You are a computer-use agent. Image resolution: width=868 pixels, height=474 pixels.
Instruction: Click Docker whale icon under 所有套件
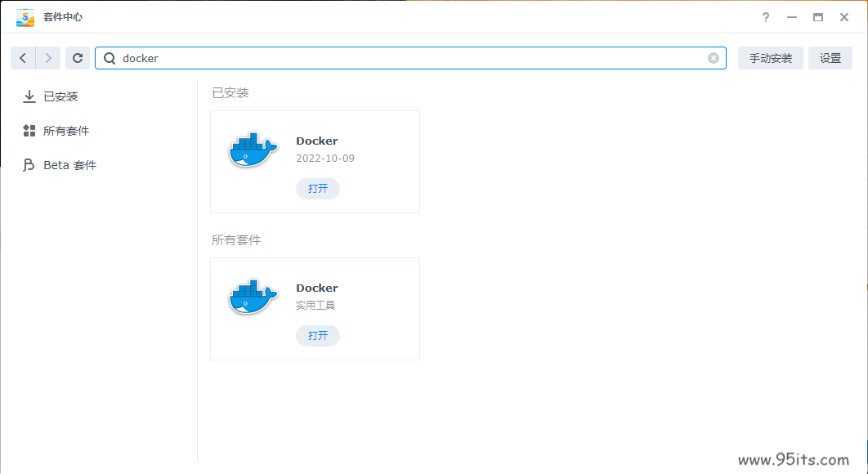click(253, 297)
